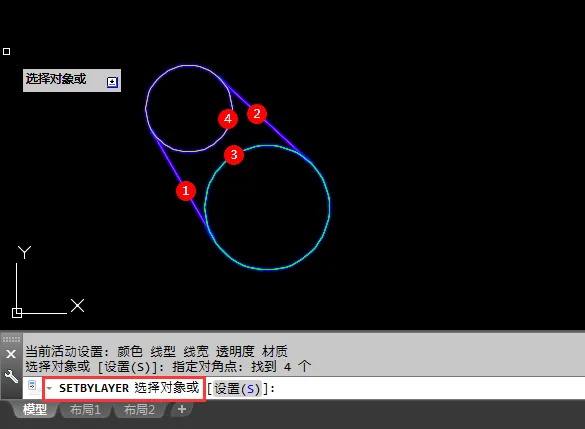Click the 当前活动设置 history line
Viewport: 585px width, 429px height.
pos(156,351)
